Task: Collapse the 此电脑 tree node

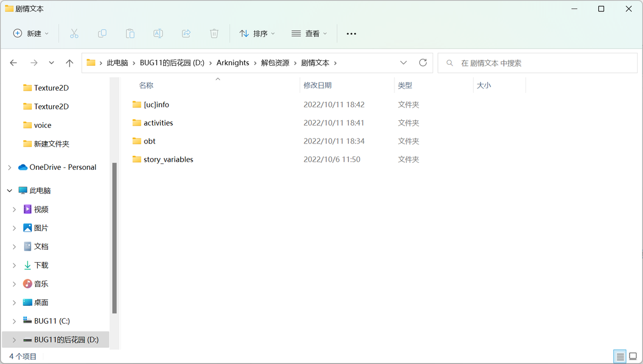Action: point(9,190)
